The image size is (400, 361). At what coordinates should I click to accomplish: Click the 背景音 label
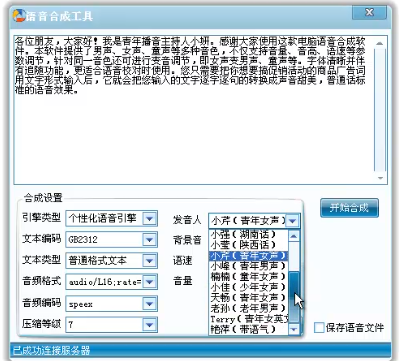[187, 240]
